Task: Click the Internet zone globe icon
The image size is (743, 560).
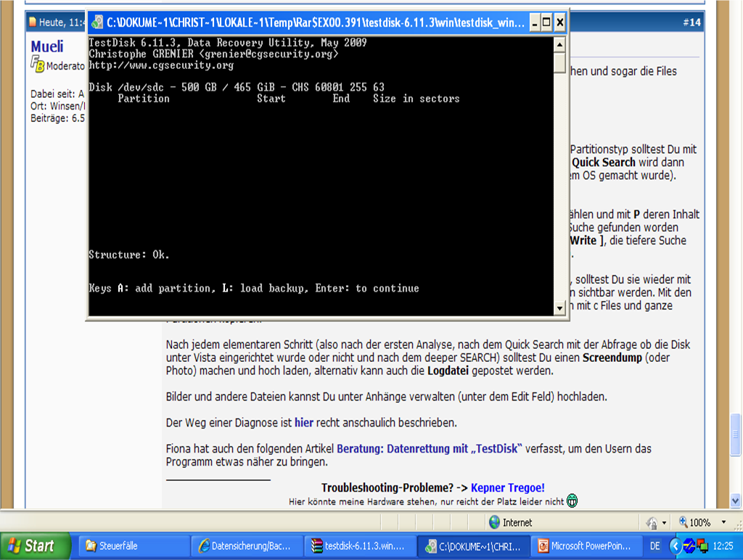Action: pos(494,522)
